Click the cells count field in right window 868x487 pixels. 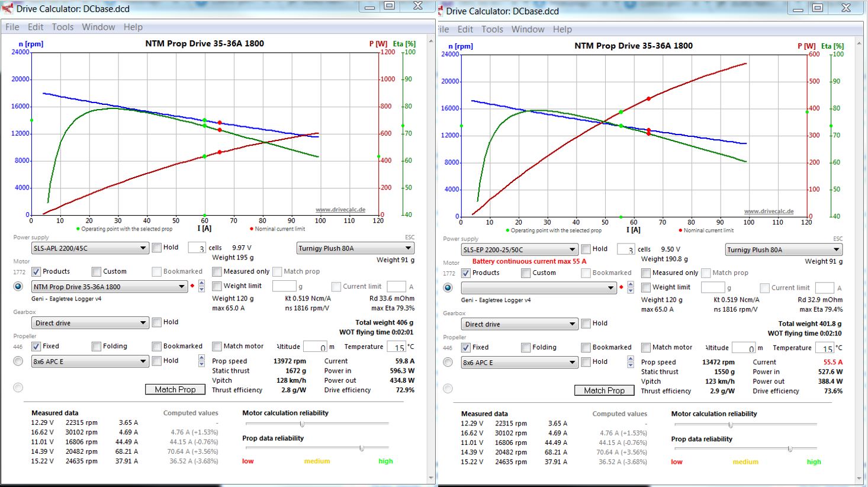625,249
